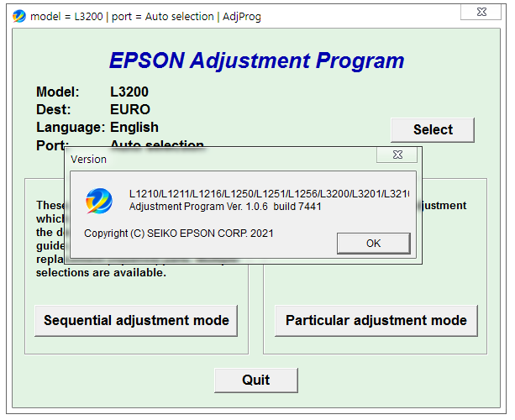Viewport: 515px width, 420px height.
Task: Click OK in the Version dialog
Action: (374, 244)
